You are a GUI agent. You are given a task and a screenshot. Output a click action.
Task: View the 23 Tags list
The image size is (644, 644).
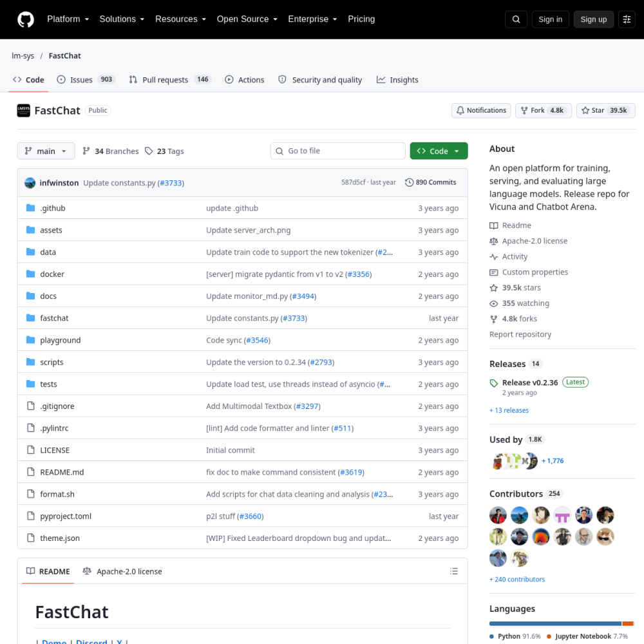[x=164, y=151]
